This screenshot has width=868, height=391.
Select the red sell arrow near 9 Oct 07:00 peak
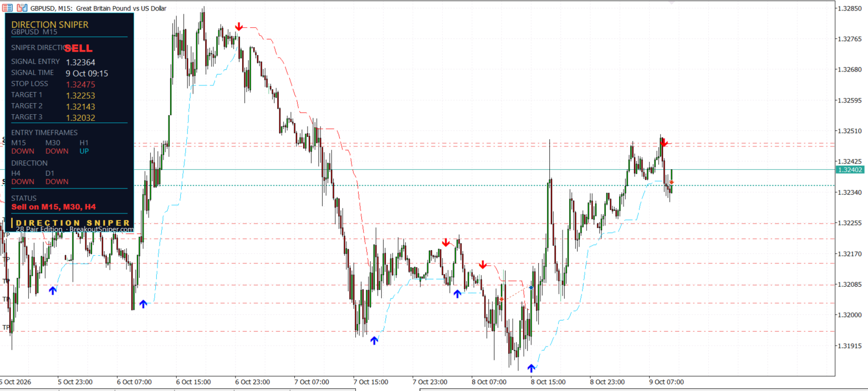(x=664, y=143)
